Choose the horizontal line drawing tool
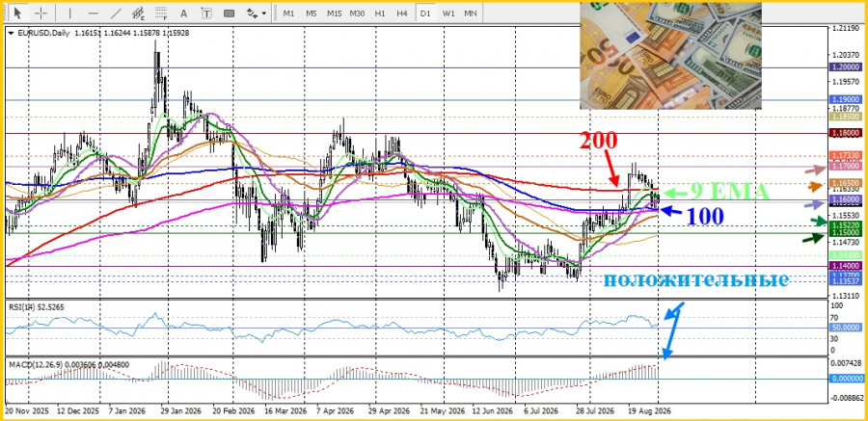 pyautogui.click(x=93, y=13)
